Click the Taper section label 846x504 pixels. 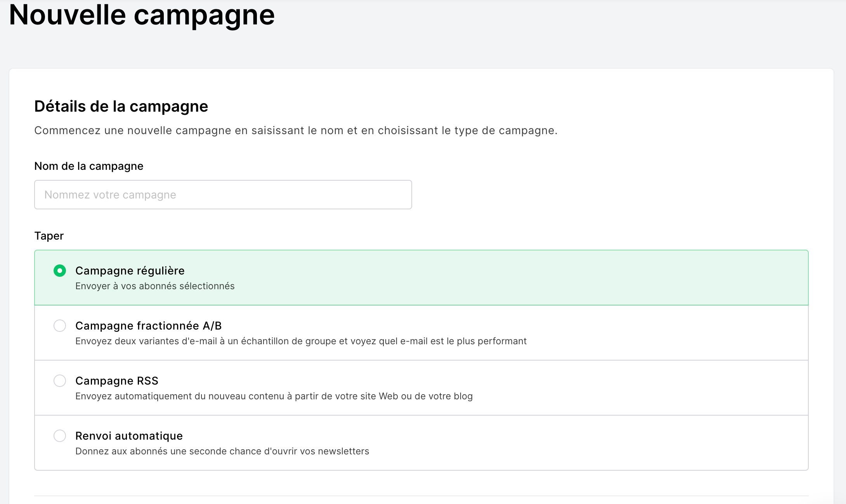point(49,235)
